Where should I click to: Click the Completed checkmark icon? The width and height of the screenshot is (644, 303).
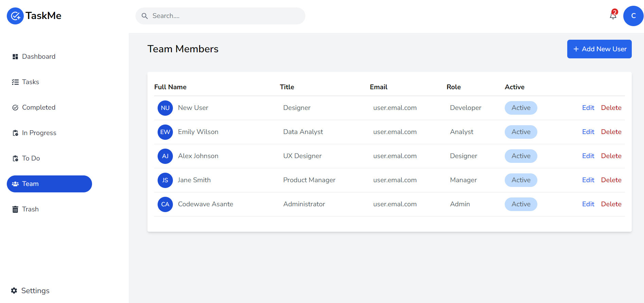point(15,108)
